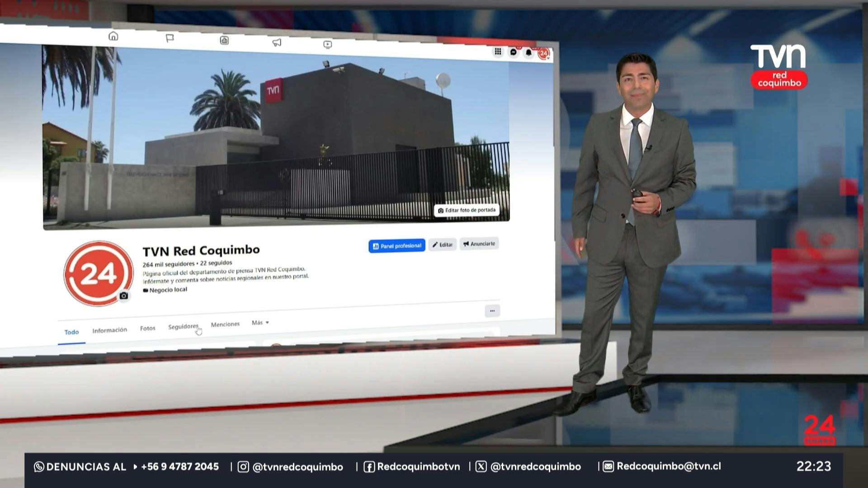Switch to the Seguidores tab
Viewport: 868px width, 488px height.
tap(183, 326)
